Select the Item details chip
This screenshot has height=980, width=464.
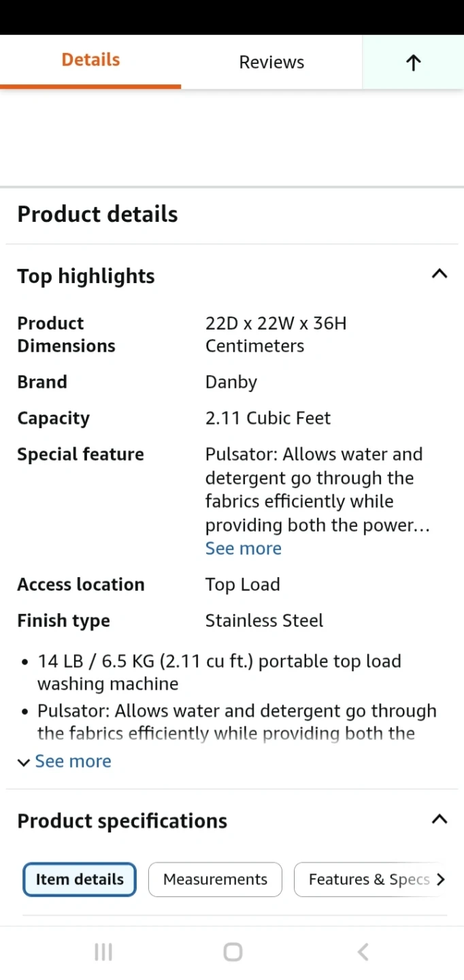coord(80,879)
